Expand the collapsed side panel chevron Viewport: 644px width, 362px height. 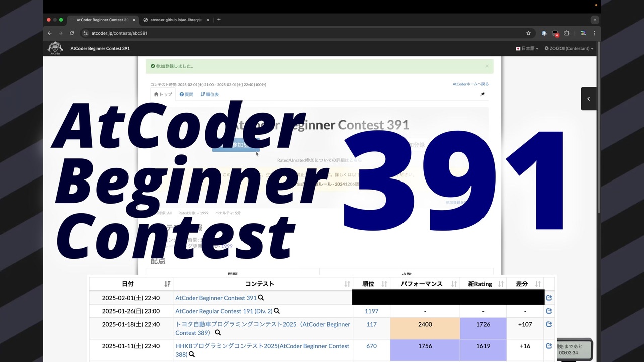(x=588, y=99)
